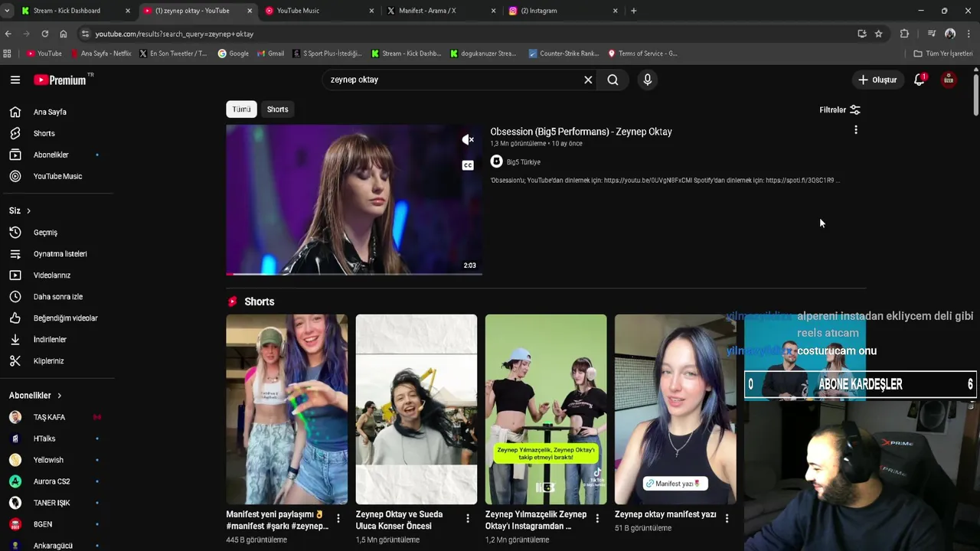Open the Zeynep Yılmazçelik short thumbnail
The width and height of the screenshot is (980, 551).
pyautogui.click(x=546, y=409)
